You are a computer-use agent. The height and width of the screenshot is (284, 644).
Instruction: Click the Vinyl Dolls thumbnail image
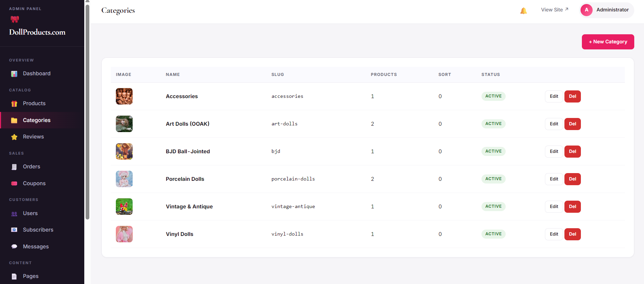coord(124,234)
